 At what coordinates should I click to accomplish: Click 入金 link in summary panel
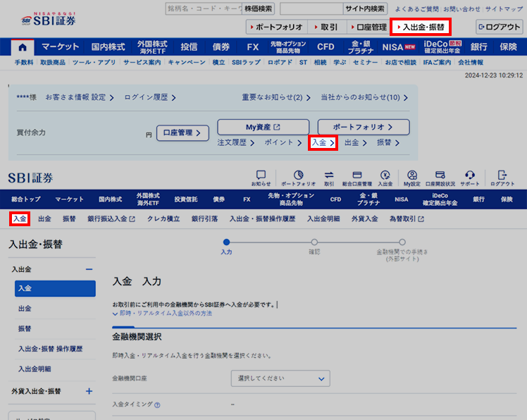point(323,142)
